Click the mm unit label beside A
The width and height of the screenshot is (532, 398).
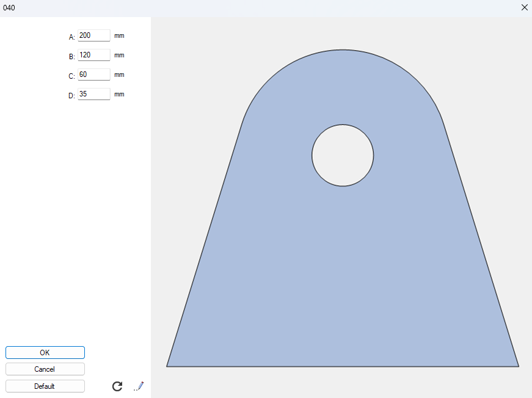click(119, 35)
